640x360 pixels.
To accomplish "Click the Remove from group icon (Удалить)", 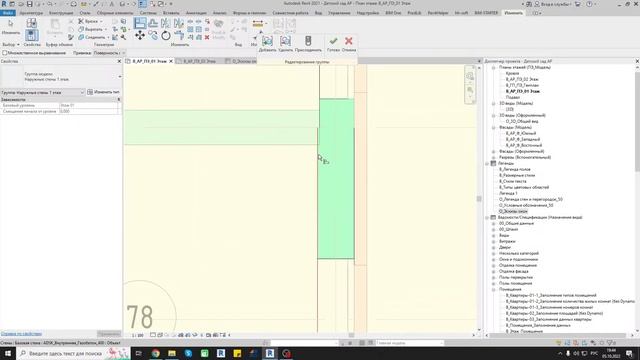I will click(285, 41).
